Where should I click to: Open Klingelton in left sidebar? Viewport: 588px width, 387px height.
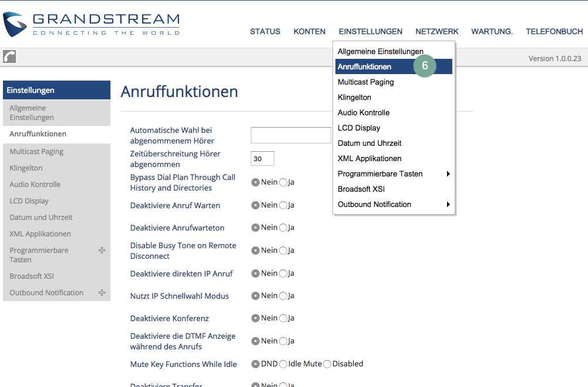pos(56,168)
